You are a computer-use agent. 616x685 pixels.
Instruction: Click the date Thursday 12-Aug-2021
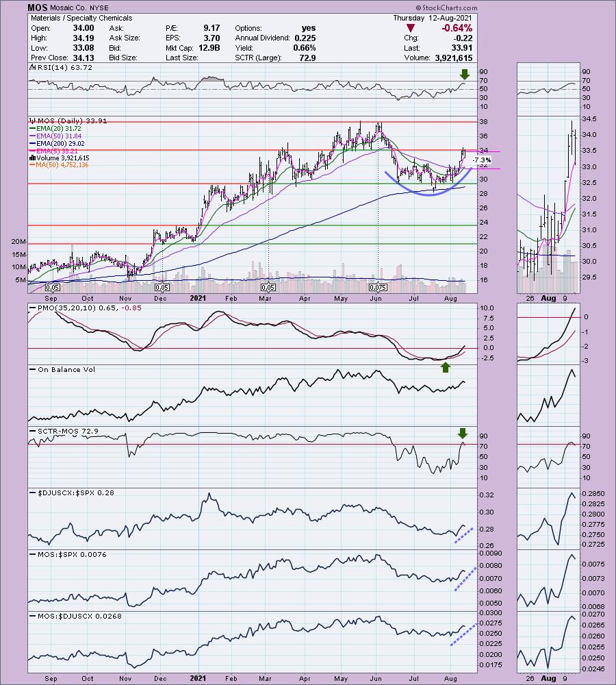click(432, 18)
